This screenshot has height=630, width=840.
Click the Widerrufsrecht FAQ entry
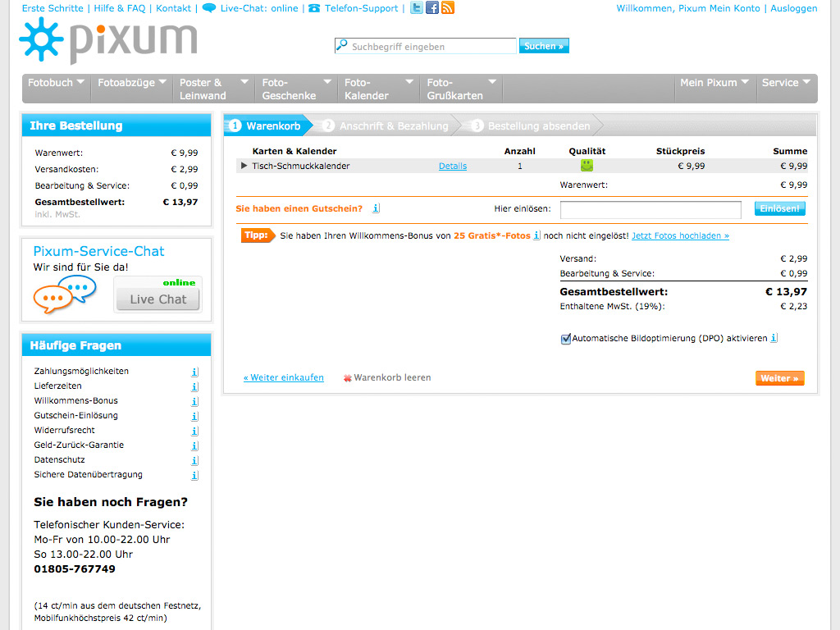tap(64, 430)
